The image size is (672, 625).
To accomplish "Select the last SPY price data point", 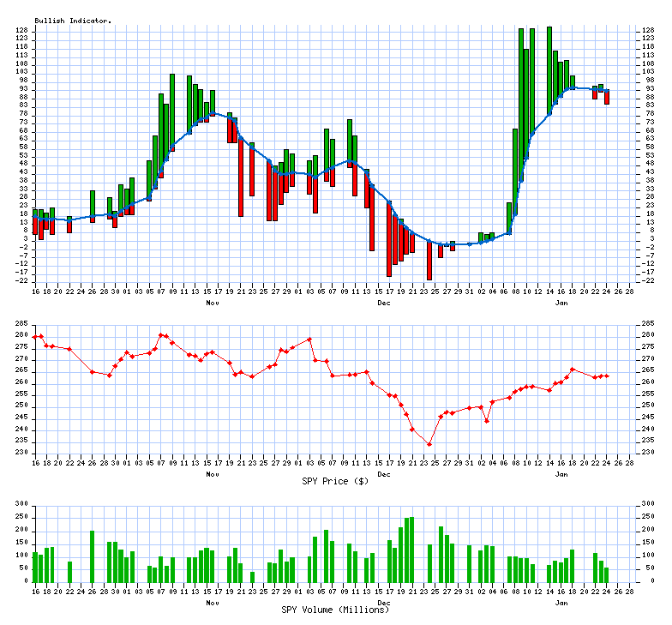I will point(607,376).
